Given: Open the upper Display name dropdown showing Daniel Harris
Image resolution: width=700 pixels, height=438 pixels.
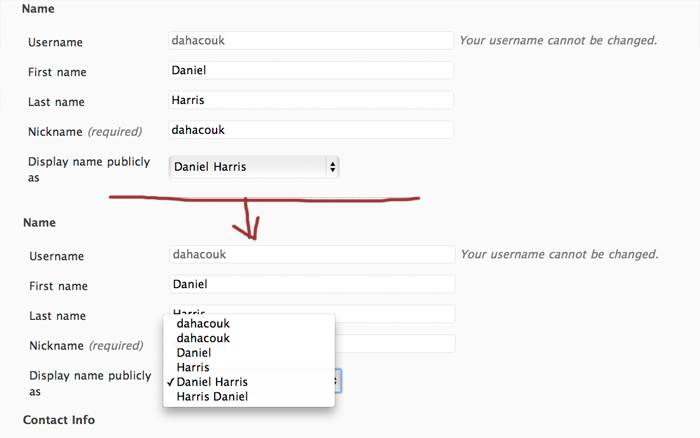Looking at the screenshot, I should [x=254, y=167].
